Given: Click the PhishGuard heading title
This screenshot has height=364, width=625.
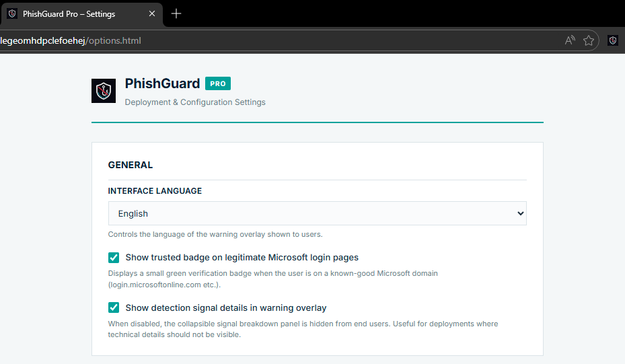Looking at the screenshot, I should tap(162, 83).
